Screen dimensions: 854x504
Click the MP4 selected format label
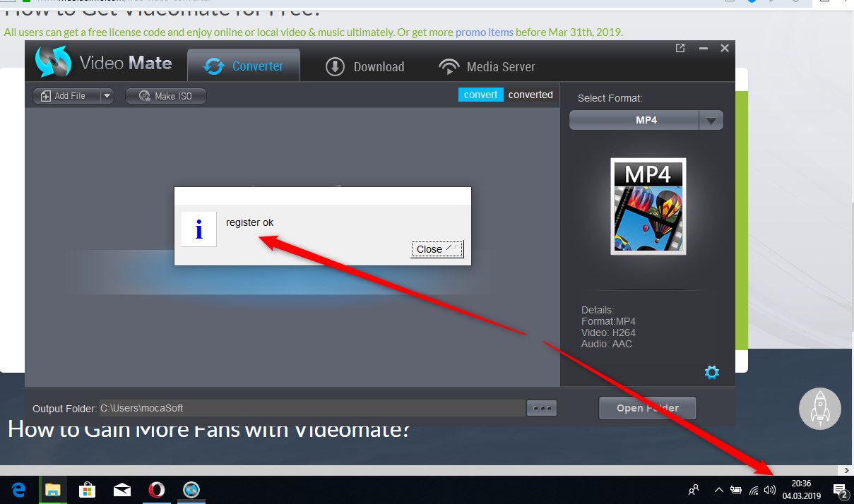(x=646, y=120)
